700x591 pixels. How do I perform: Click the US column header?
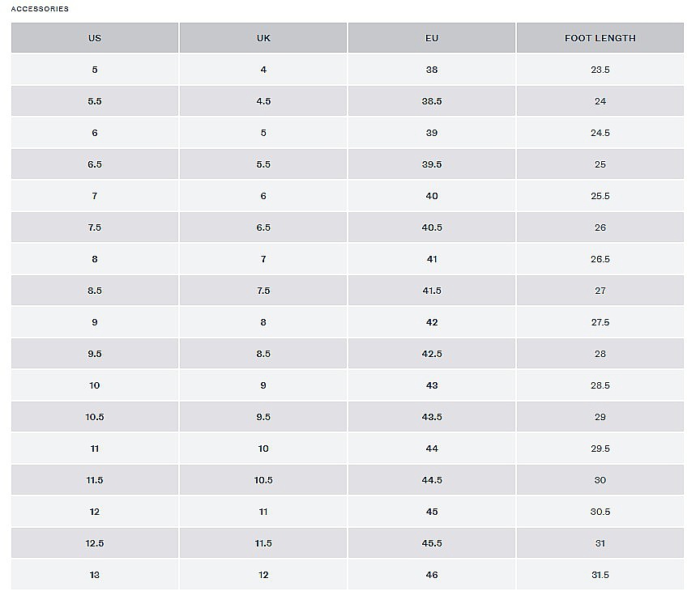point(95,38)
